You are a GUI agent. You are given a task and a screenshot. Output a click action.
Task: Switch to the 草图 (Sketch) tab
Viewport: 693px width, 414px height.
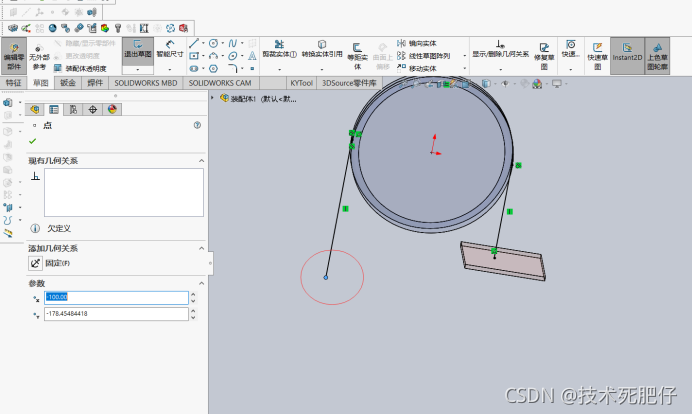[41, 83]
